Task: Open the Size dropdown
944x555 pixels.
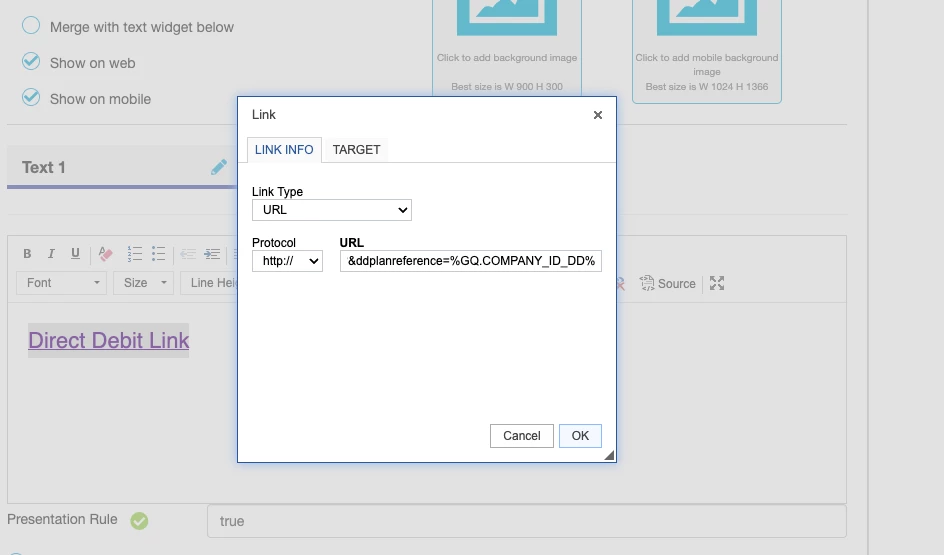Action: 144,283
